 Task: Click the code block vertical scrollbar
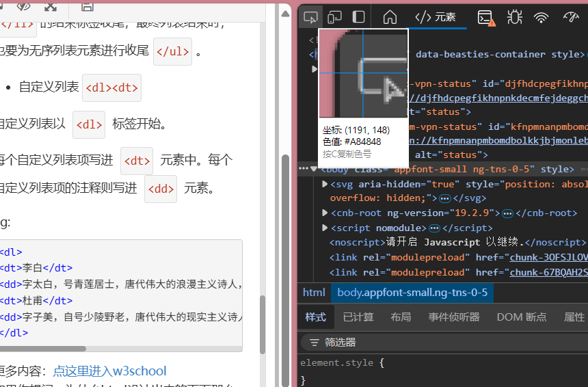point(263,324)
